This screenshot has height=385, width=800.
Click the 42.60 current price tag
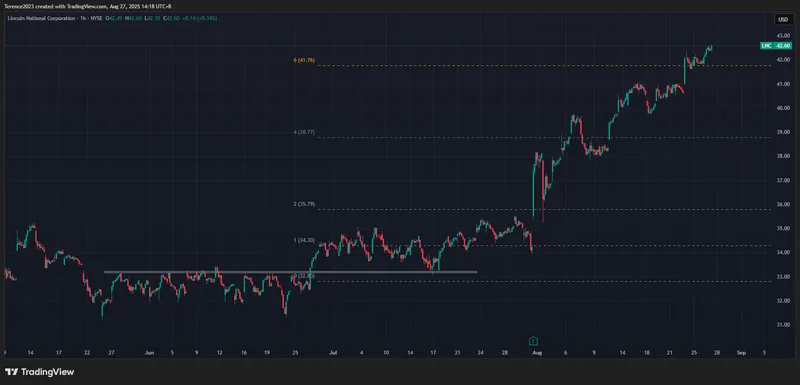tap(783, 46)
